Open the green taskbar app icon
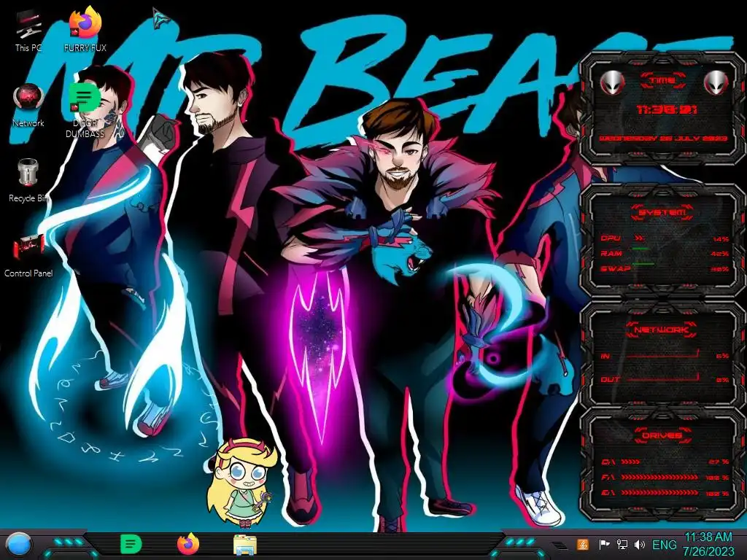This screenshot has width=747, height=560. point(131,544)
